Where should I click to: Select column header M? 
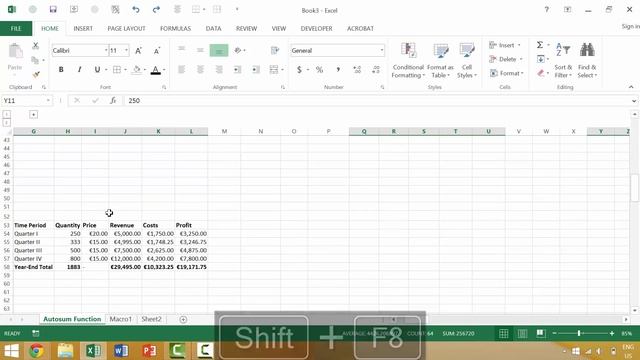point(224,131)
